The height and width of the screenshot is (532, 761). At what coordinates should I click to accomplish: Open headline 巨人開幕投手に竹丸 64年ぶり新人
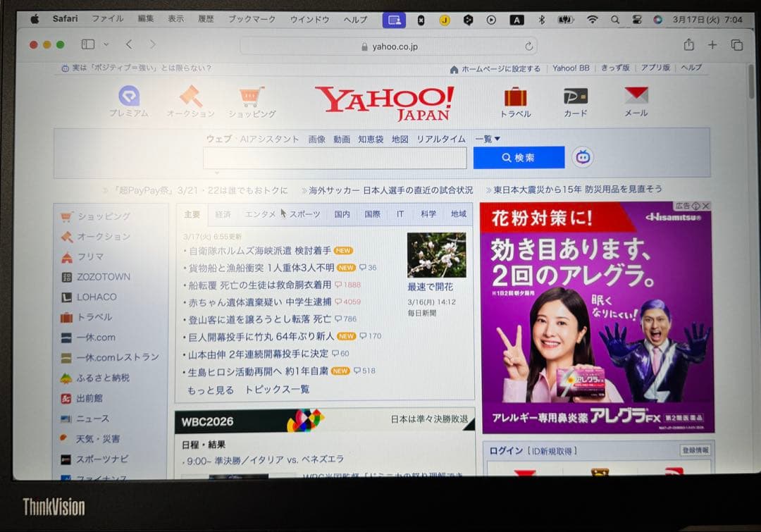pos(261,336)
